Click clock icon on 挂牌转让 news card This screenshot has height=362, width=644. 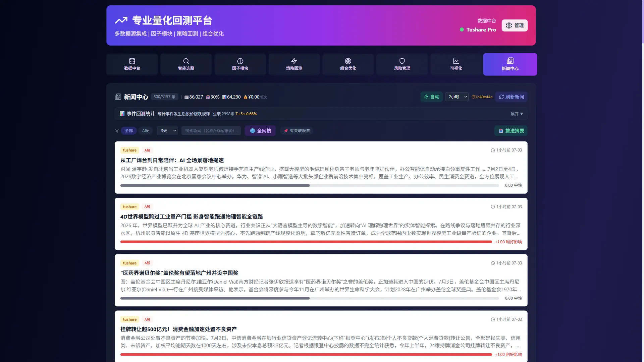[493, 319]
